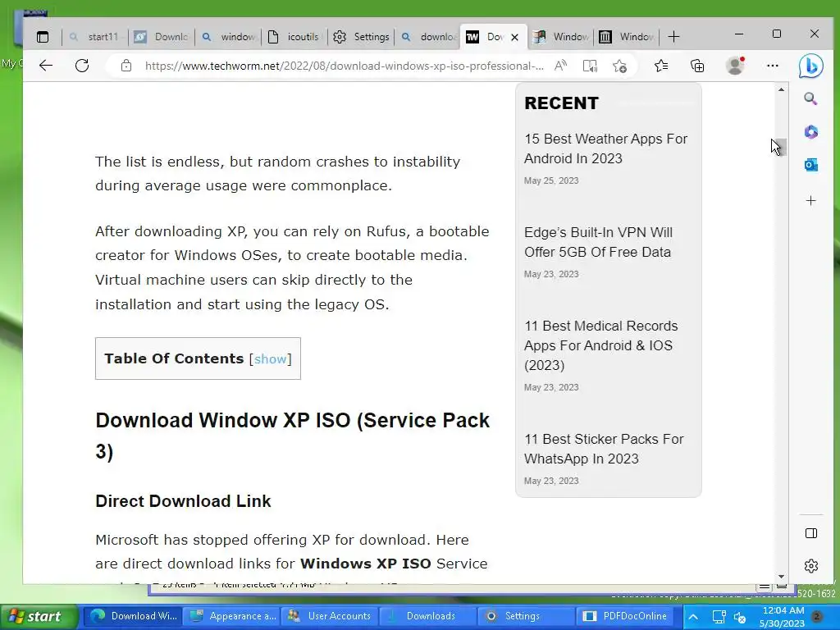
Task: Open Microsoft 365 sidebar app
Action: coord(810,132)
